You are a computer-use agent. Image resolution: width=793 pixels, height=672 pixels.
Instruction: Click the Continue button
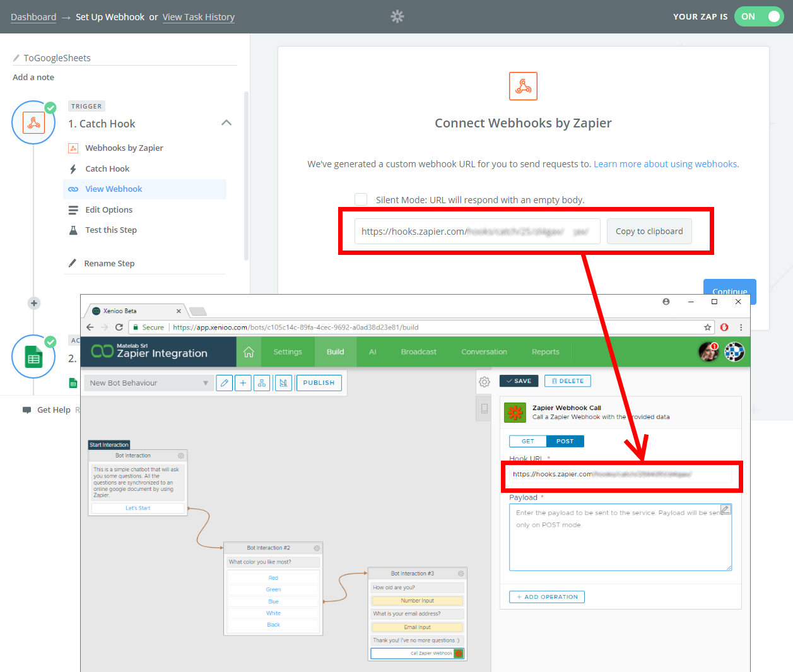[730, 292]
